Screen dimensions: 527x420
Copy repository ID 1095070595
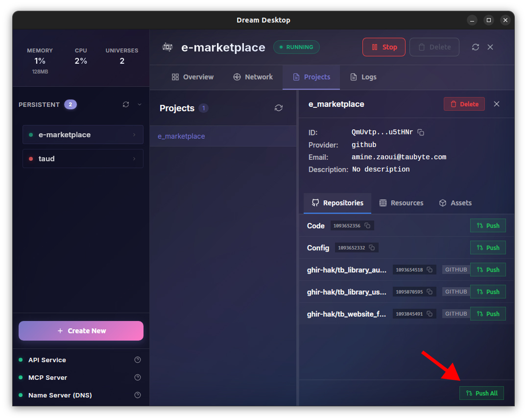(430, 292)
